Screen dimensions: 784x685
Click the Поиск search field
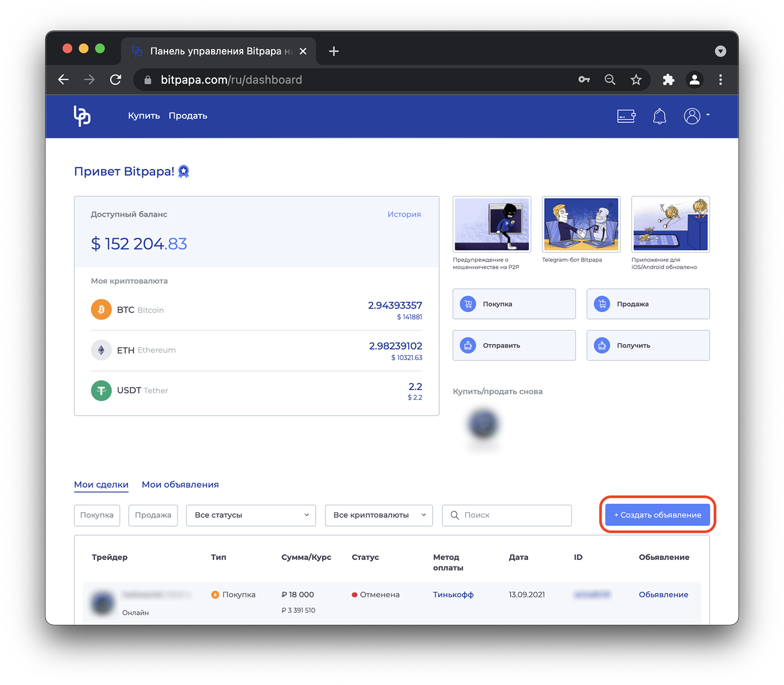click(x=507, y=515)
